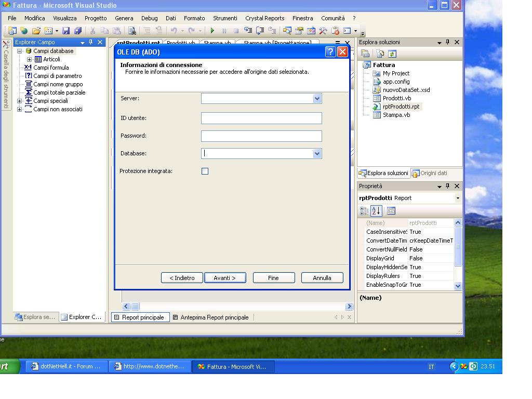
Task: Click the Step Over debug icon
Action: click(x=260, y=31)
